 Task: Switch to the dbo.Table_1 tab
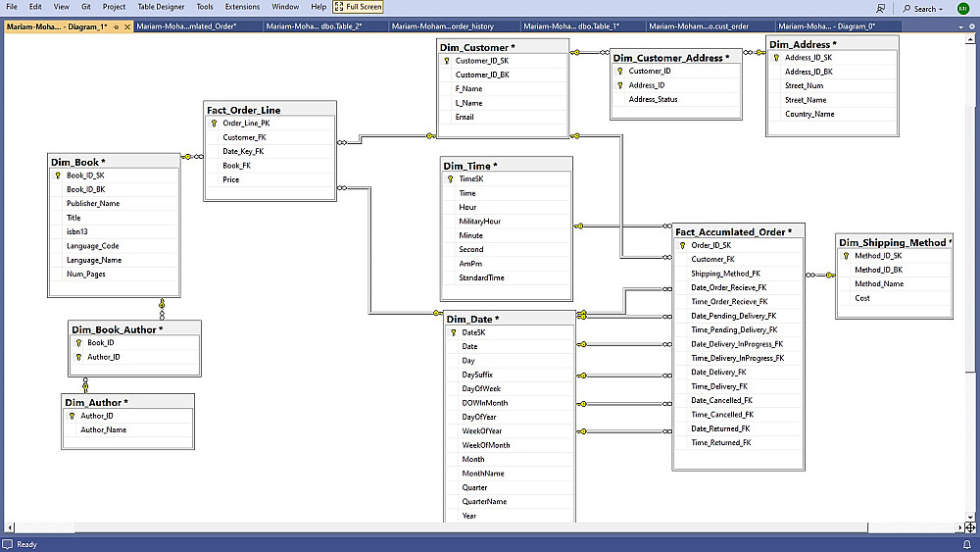pos(582,26)
